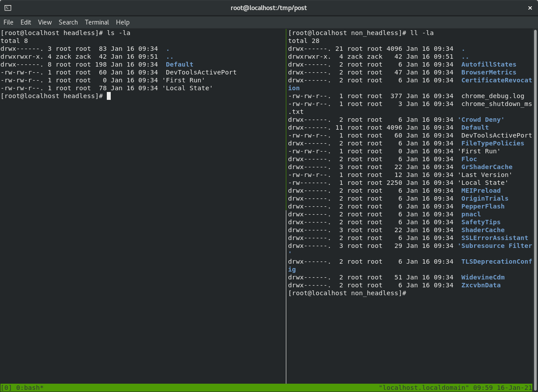This screenshot has height=392, width=538.
Task: Select the AutofillStates directory name
Action: (488, 64)
